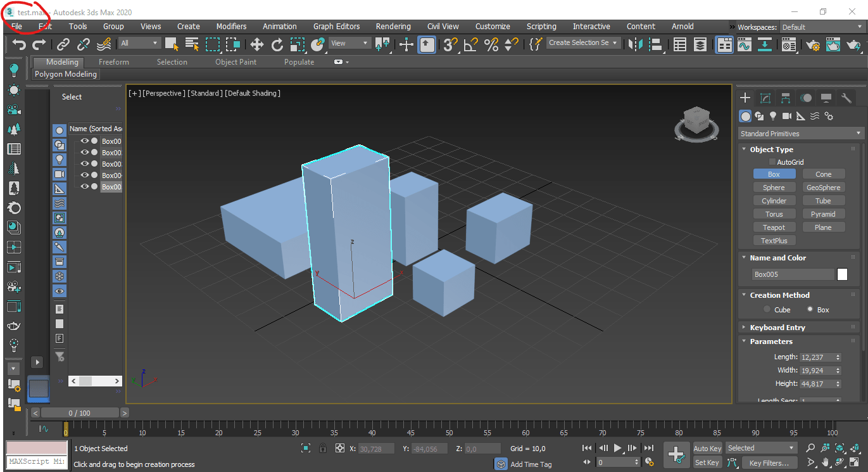The height and width of the screenshot is (472, 868).
Task: Click the Teapot primitive button
Action: click(x=774, y=227)
